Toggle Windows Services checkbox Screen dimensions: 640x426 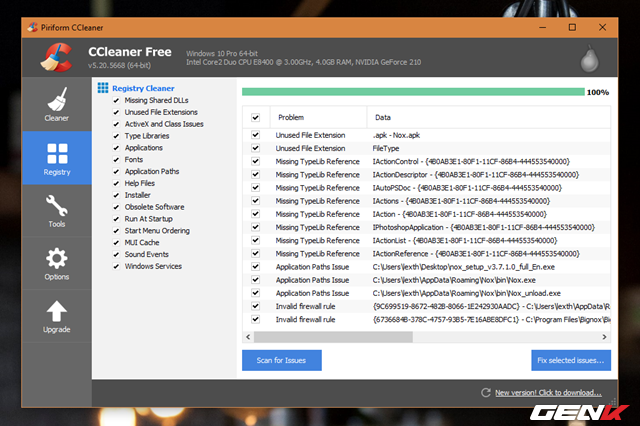click(116, 266)
